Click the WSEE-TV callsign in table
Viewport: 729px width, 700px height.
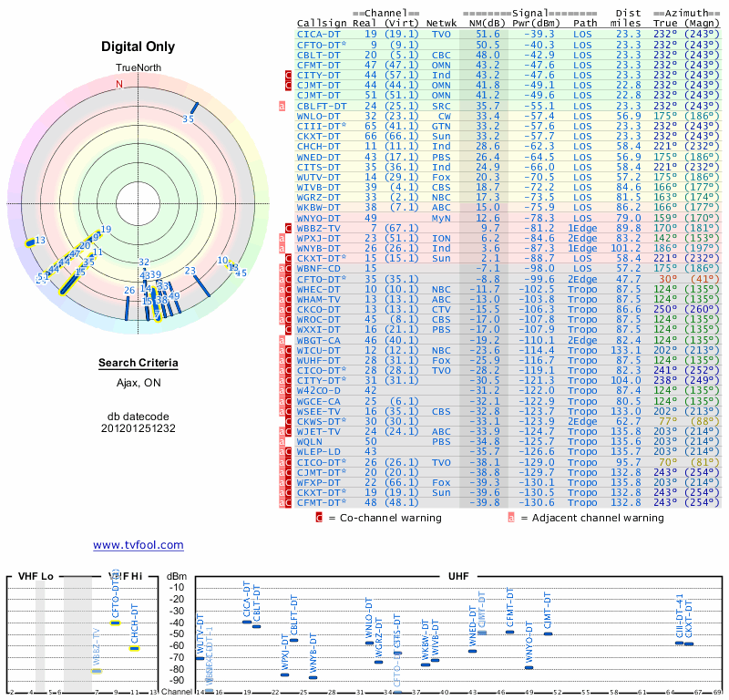pos(318,412)
